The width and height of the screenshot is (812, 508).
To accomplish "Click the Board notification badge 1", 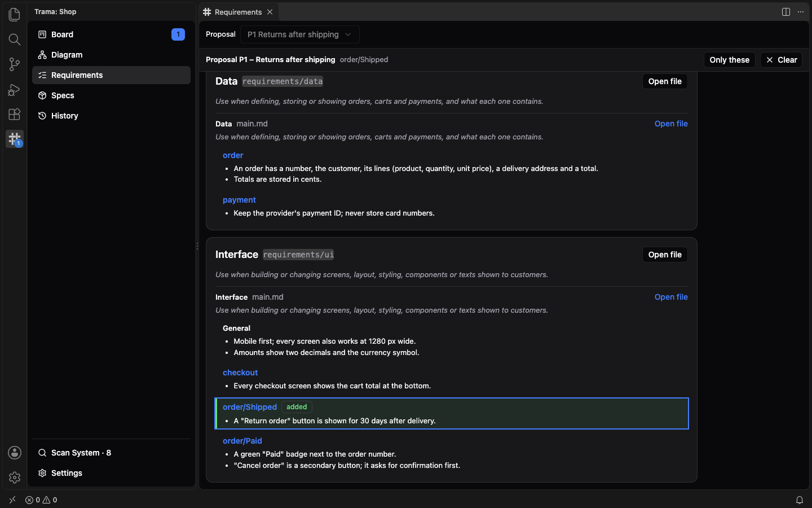I will point(178,34).
